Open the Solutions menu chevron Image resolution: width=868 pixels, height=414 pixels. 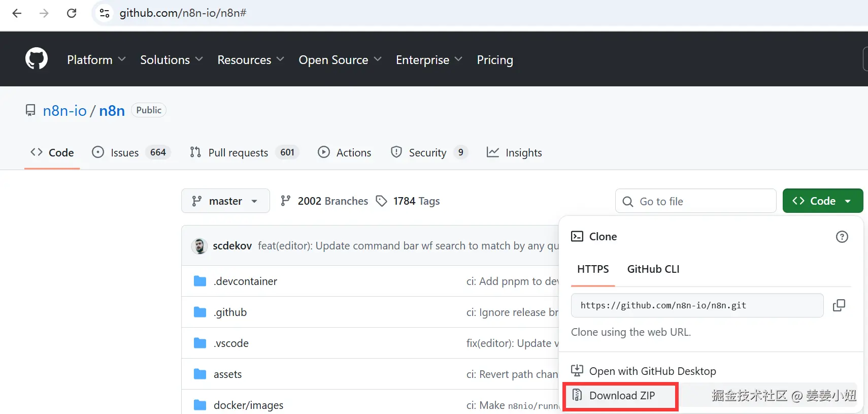pos(199,59)
